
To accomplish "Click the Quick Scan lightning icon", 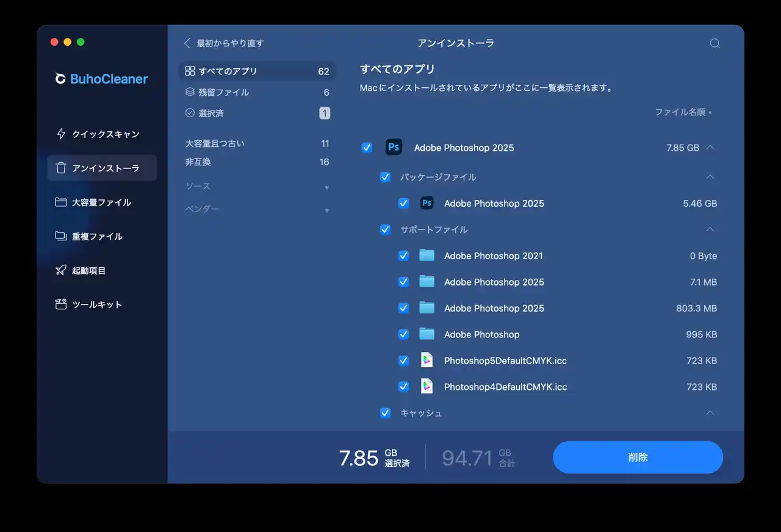I will (x=61, y=134).
